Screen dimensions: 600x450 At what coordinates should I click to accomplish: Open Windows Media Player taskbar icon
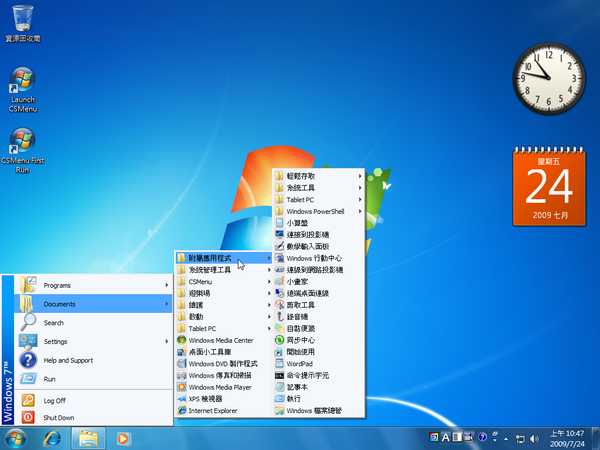[123, 439]
